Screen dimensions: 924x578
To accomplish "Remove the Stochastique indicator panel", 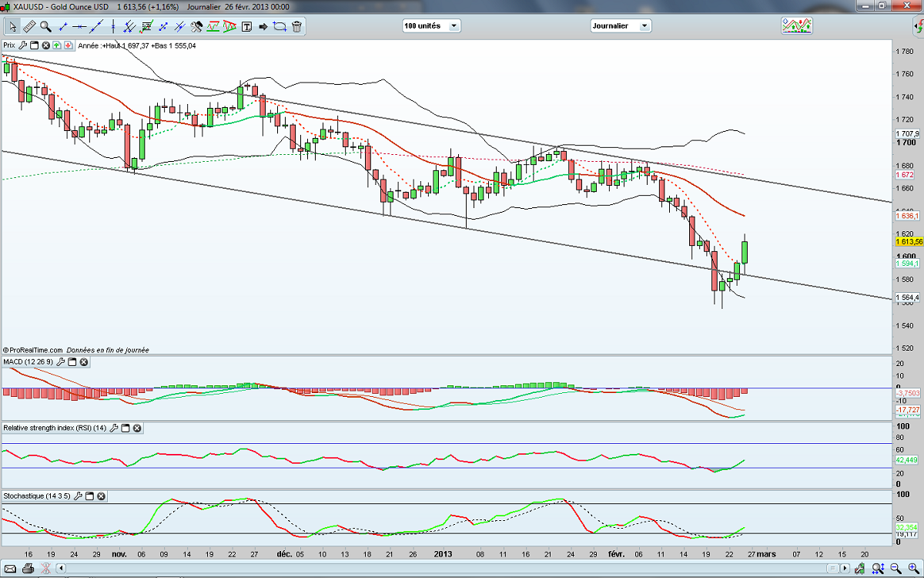I will (101, 496).
